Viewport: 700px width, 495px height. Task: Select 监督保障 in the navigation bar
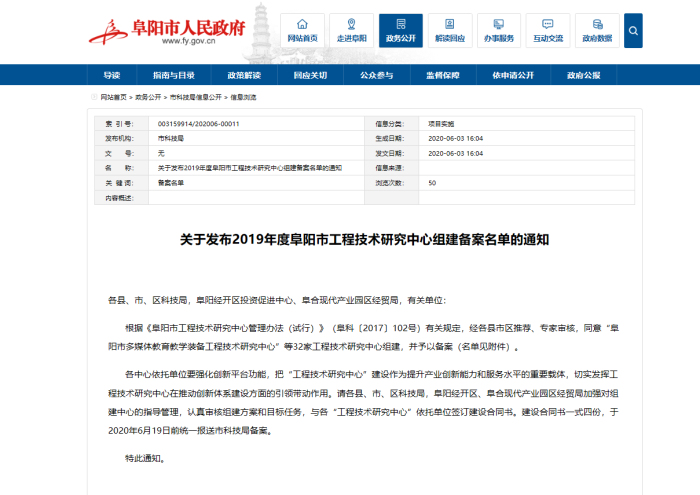443,75
